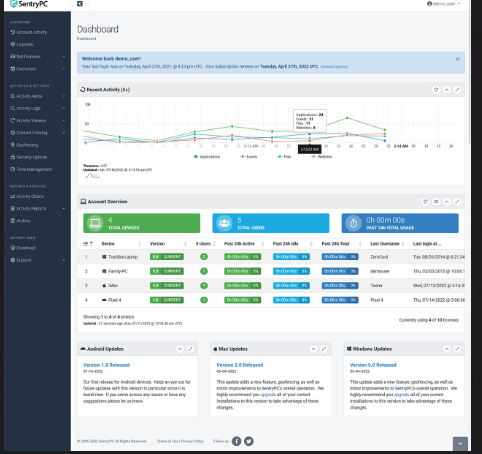Open the Privacy Policy footer link

[192, 441]
